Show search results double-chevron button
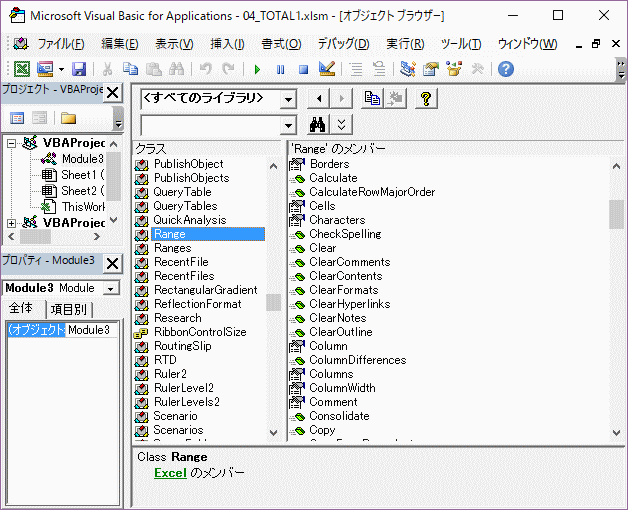 [341, 125]
